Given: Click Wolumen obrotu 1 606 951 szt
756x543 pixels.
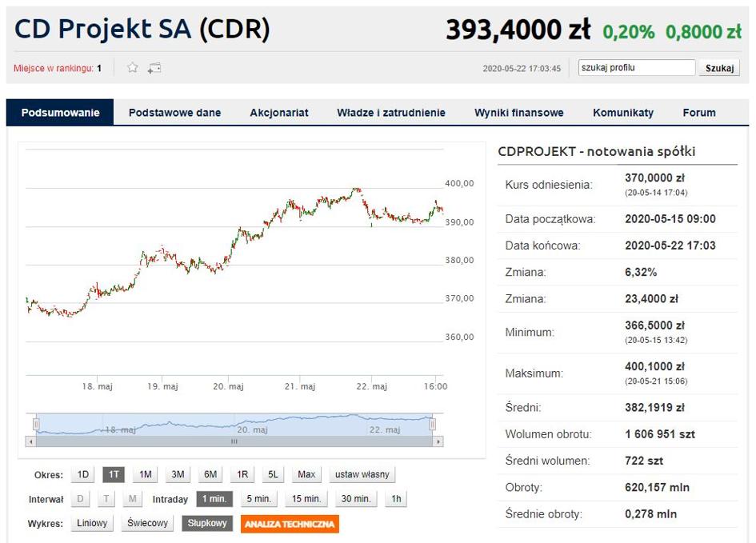Looking at the screenshot, I should coord(660,434).
